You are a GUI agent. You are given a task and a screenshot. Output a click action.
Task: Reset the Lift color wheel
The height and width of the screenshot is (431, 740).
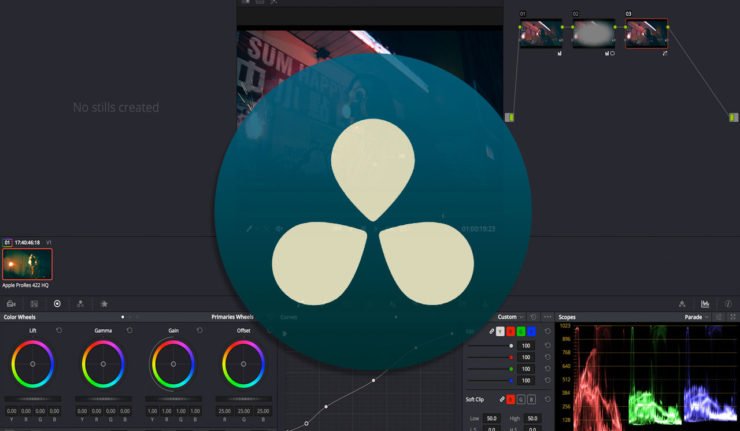[59, 330]
